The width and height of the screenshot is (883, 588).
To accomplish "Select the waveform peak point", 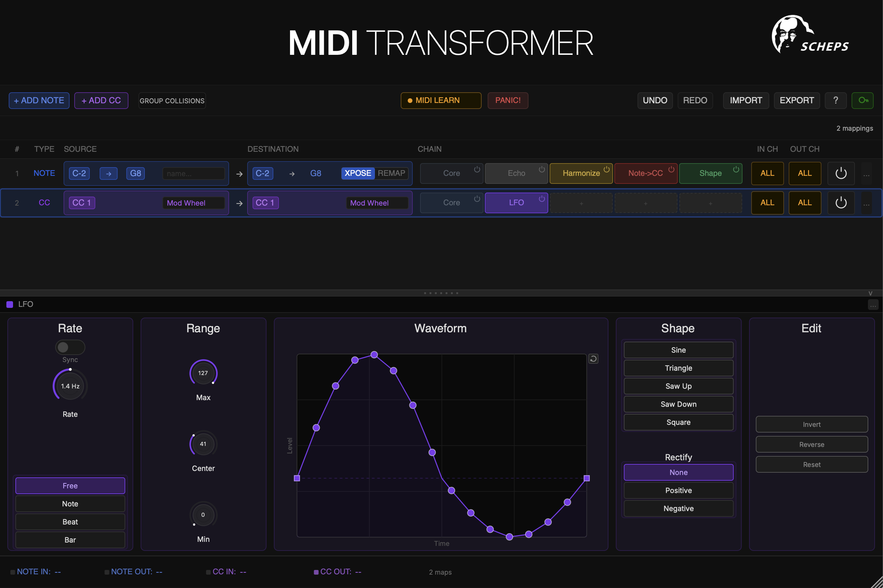I will point(374,354).
